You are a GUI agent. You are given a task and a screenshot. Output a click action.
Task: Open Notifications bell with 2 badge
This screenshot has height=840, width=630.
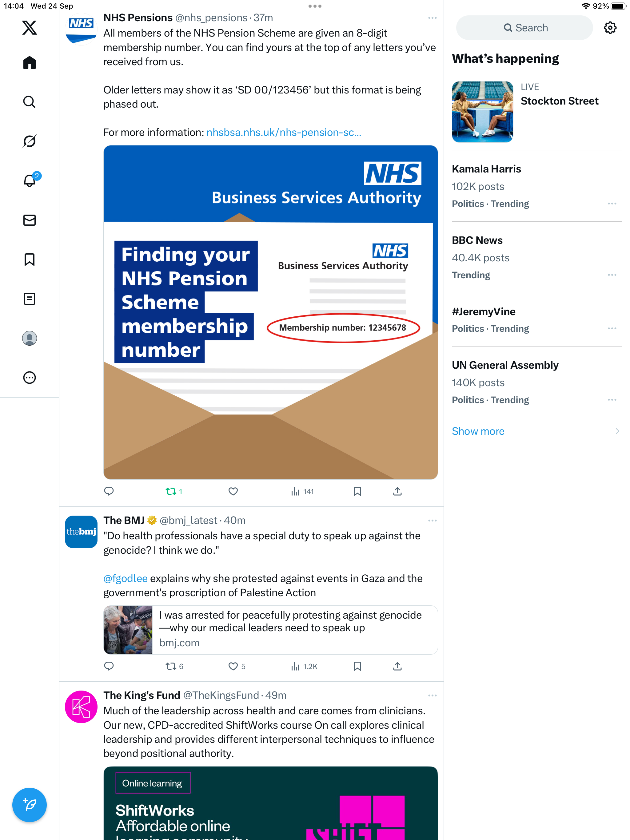[x=29, y=181]
